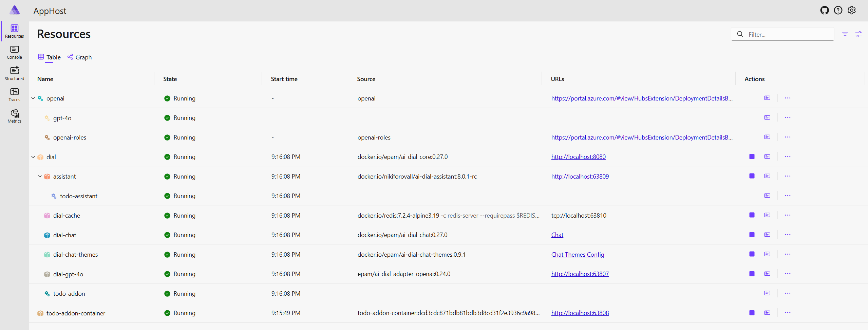The image size is (868, 330).
Task: Open http://localhost:8080 link for dial
Action: (578, 157)
